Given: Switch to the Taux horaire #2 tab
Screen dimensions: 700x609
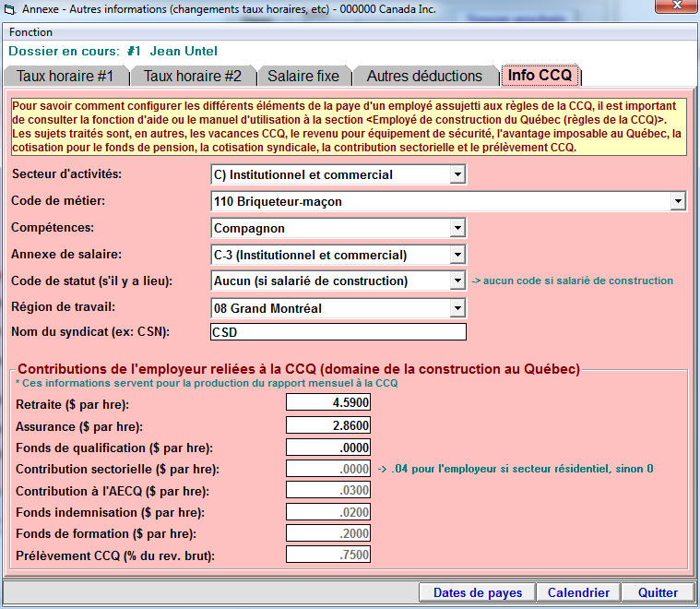Looking at the screenshot, I should [192, 76].
